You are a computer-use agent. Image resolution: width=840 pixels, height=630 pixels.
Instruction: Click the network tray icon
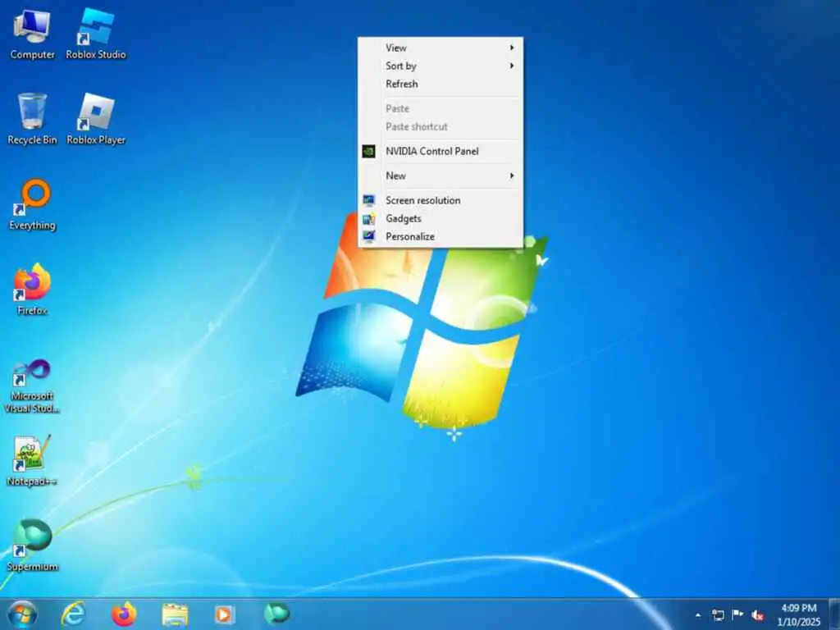tap(718, 615)
